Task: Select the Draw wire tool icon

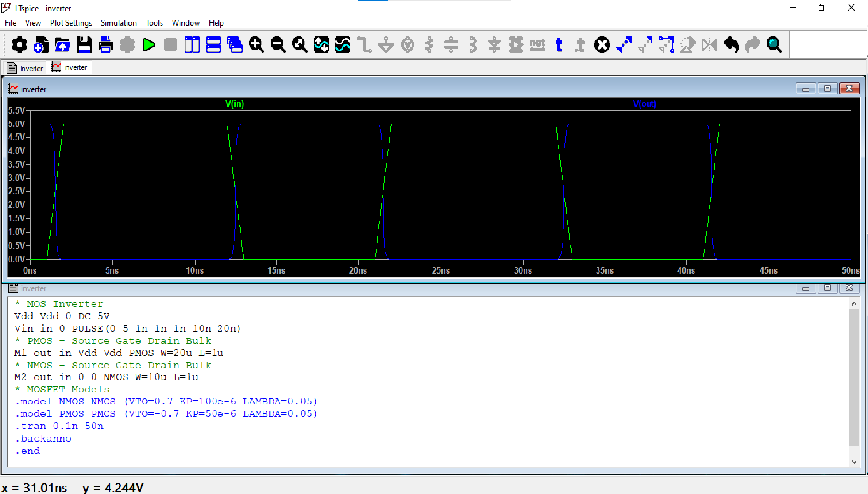Action: point(364,45)
